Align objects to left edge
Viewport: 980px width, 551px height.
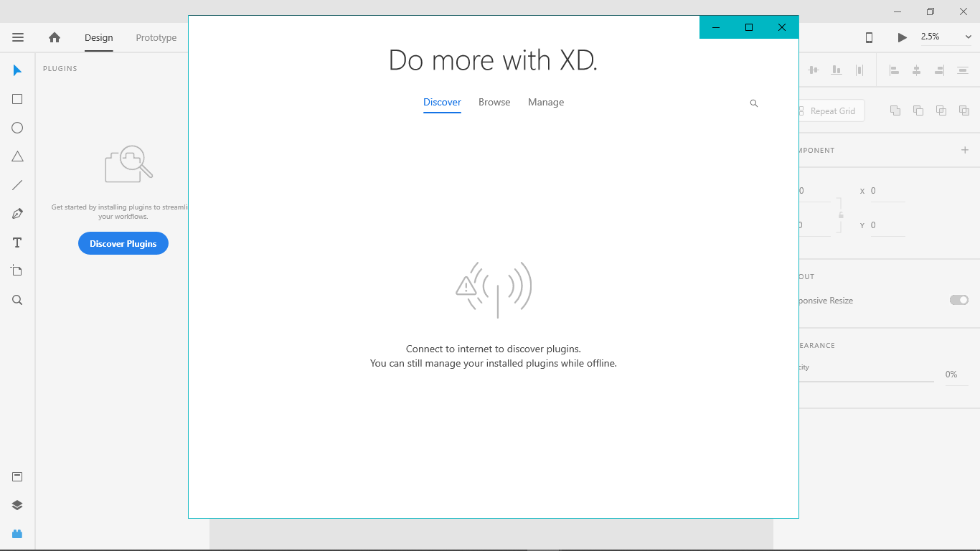[x=894, y=70]
